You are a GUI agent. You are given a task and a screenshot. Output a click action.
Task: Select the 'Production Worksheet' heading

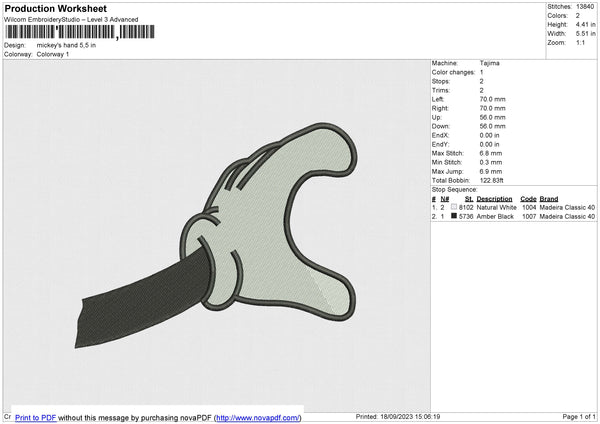tap(55, 8)
